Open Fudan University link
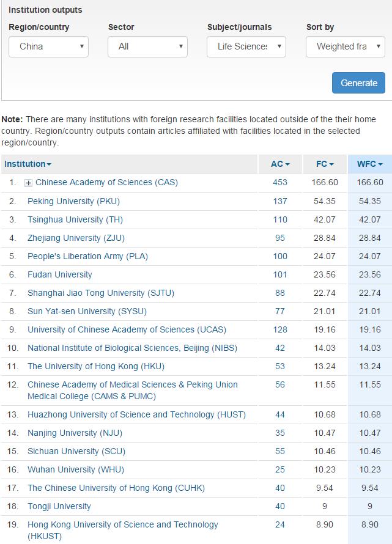This screenshot has width=392, height=544. click(x=60, y=274)
